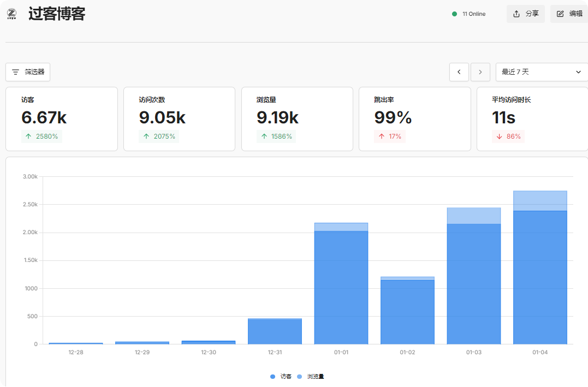Select the bounce rate 99% card
This screenshot has width=588, height=387.
pos(414,118)
